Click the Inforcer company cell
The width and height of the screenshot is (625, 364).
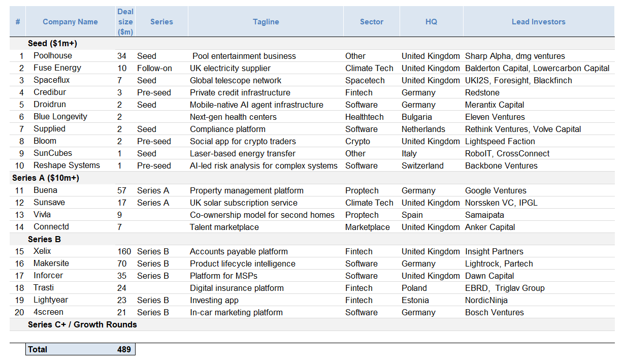49,276
